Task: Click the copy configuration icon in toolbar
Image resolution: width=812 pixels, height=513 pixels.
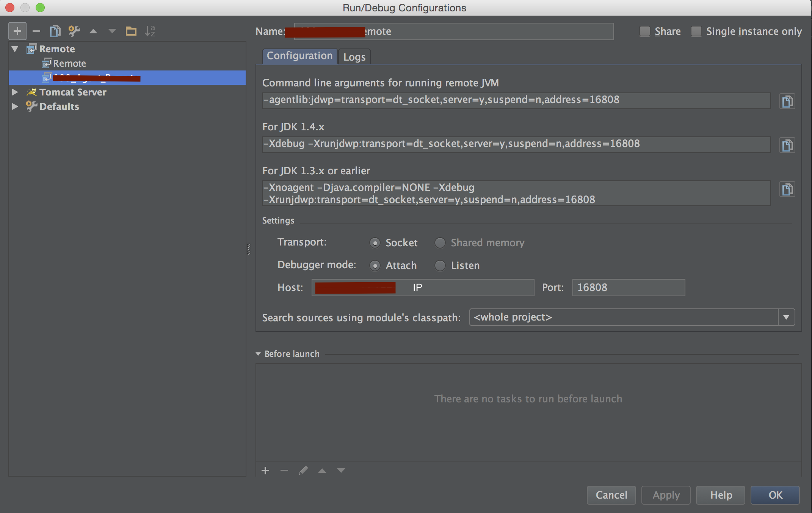Action: click(x=55, y=31)
